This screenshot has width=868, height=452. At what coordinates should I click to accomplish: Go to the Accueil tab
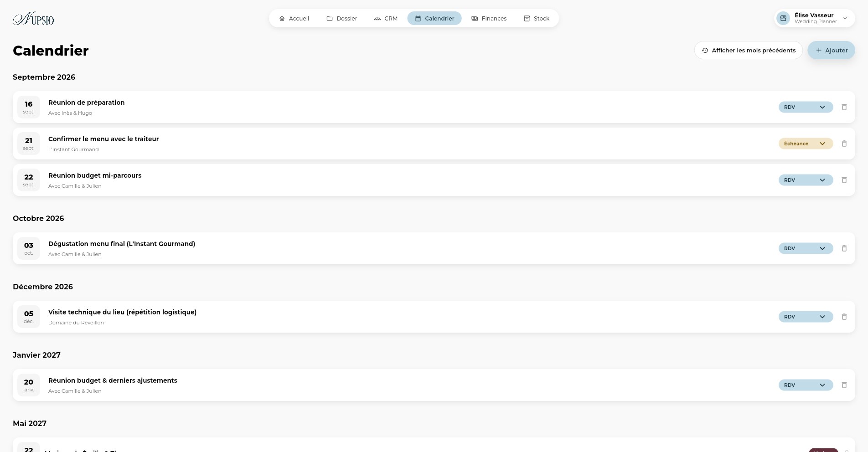pyautogui.click(x=294, y=18)
